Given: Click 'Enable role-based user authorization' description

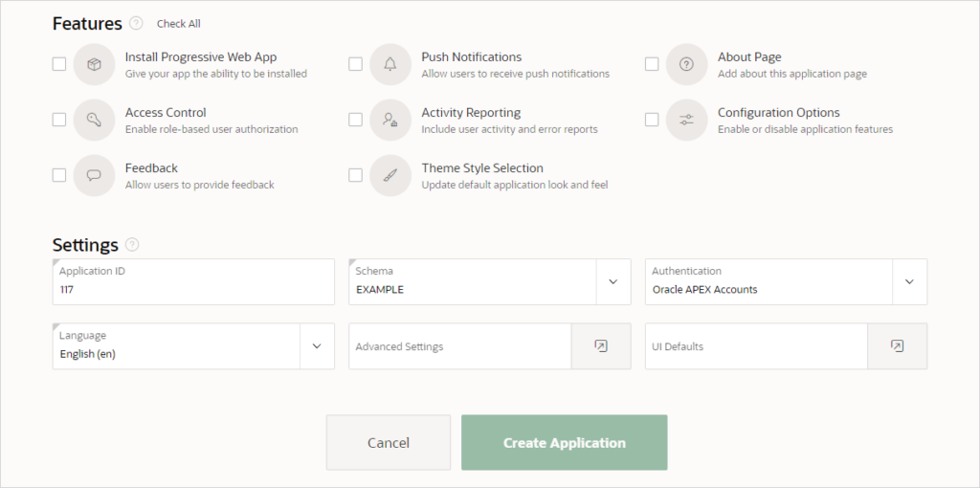Looking at the screenshot, I should pos(212,129).
